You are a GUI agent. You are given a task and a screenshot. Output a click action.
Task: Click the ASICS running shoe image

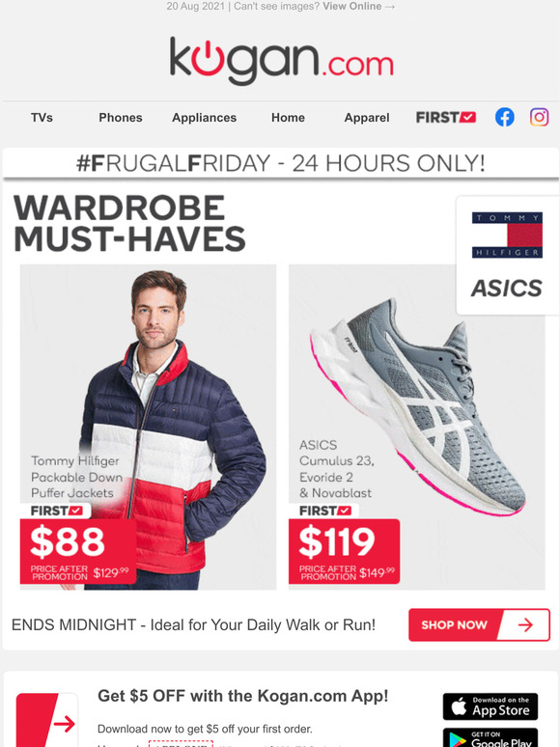[416, 427]
